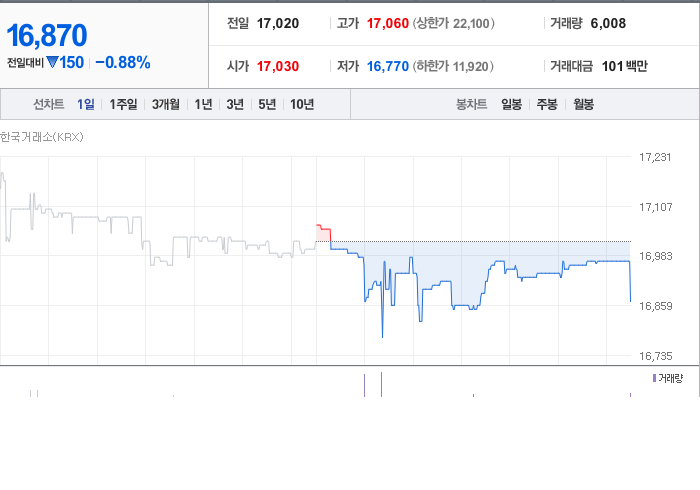
Task: Click the 상한가 22,100 text
Action: coord(453,23)
